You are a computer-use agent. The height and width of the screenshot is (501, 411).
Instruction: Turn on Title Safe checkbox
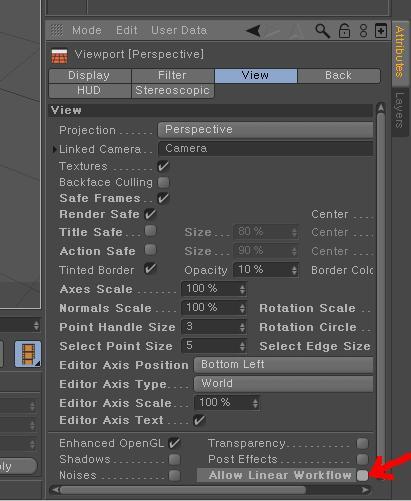(x=150, y=231)
